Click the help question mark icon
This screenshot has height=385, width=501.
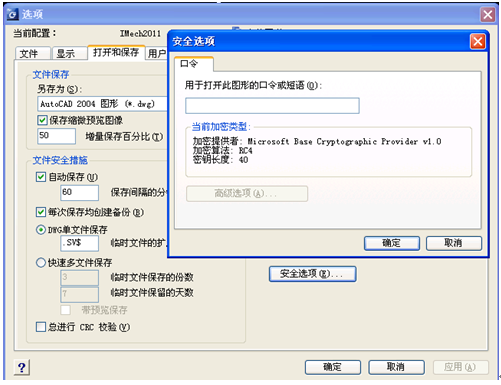tap(22, 367)
